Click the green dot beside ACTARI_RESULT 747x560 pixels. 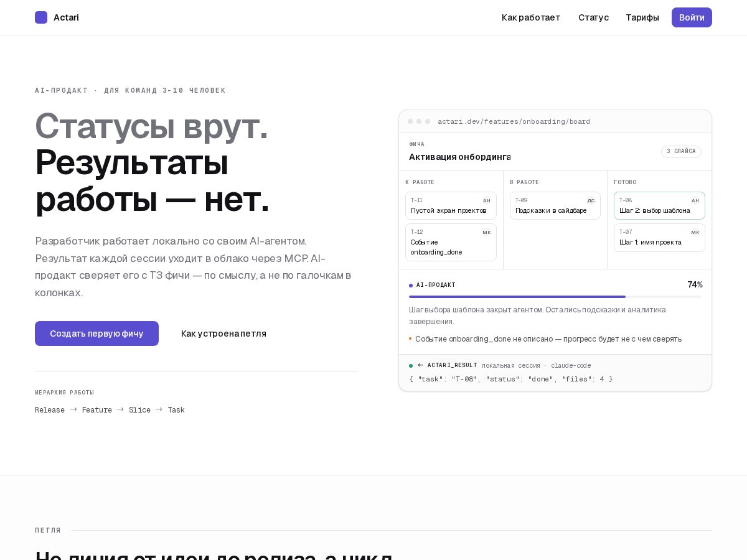coord(411,366)
